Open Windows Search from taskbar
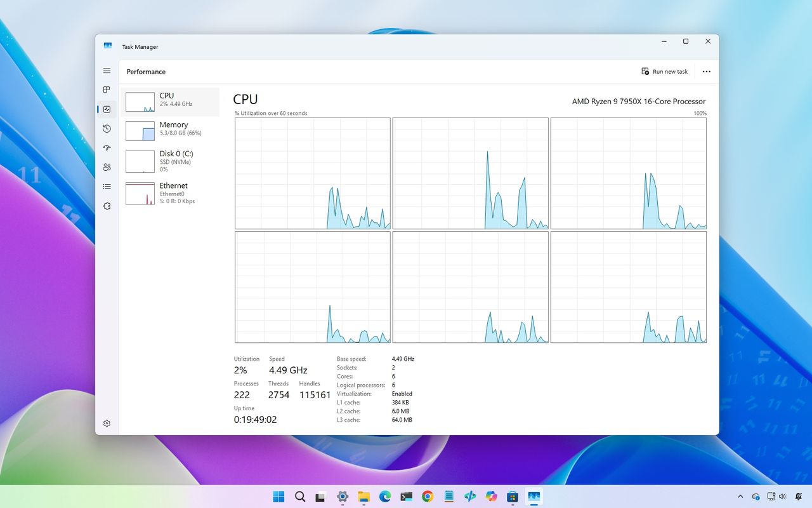This screenshot has height=508, width=812. click(300, 497)
